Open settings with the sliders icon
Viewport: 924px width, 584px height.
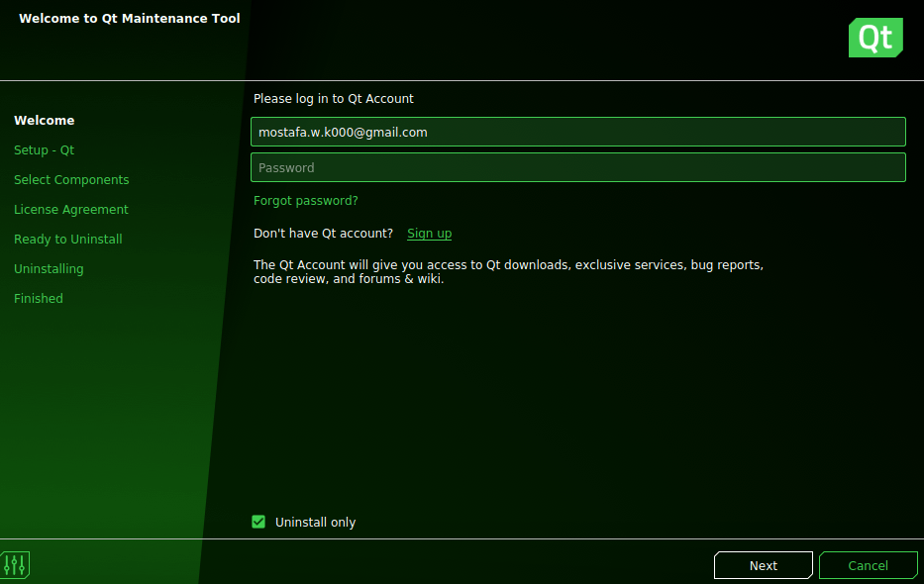click(x=15, y=564)
